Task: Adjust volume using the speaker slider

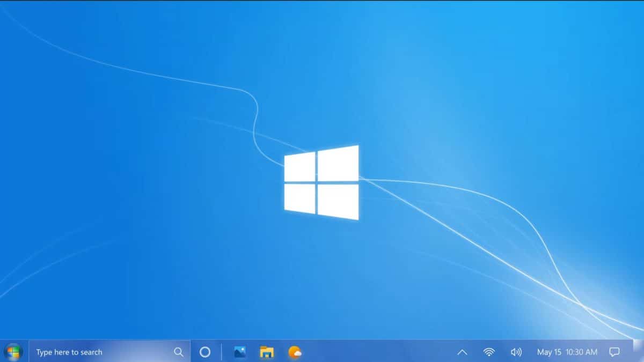Action: click(516, 352)
